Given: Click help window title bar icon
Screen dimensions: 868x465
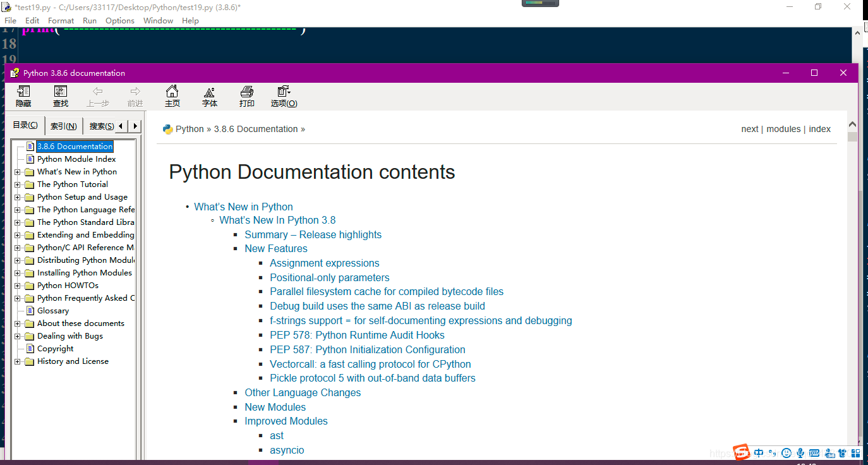Looking at the screenshot, I should point(15,73).
